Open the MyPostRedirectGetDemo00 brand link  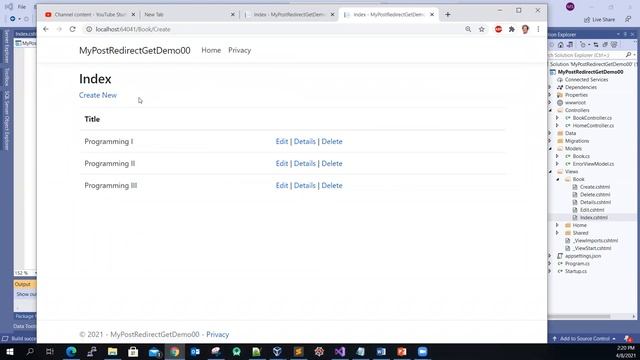coord(135,51)
